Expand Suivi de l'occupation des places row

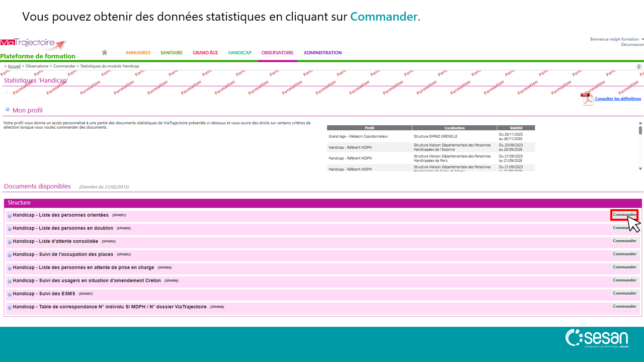point(10,255)
